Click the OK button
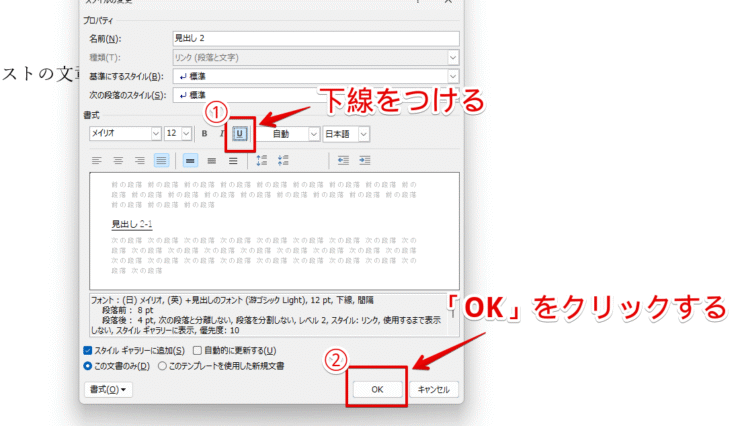The width and height of the screenshot is (740, 426). pyautogui.click(x=377, y=390)
